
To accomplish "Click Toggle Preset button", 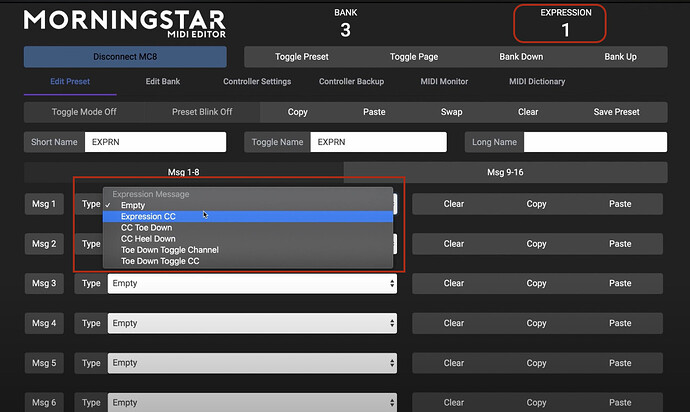I will (x=302, y=57).
